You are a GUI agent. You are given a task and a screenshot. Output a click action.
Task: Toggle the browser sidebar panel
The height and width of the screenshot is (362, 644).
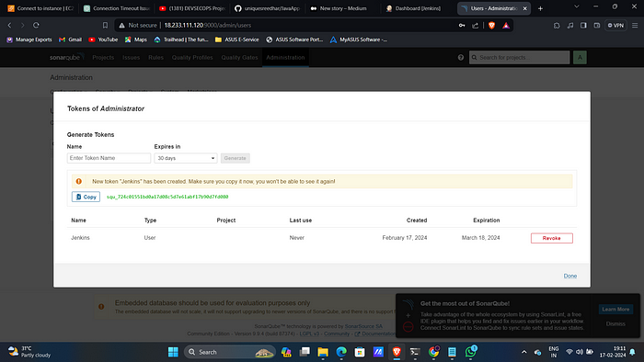click(x=583, y=26)
